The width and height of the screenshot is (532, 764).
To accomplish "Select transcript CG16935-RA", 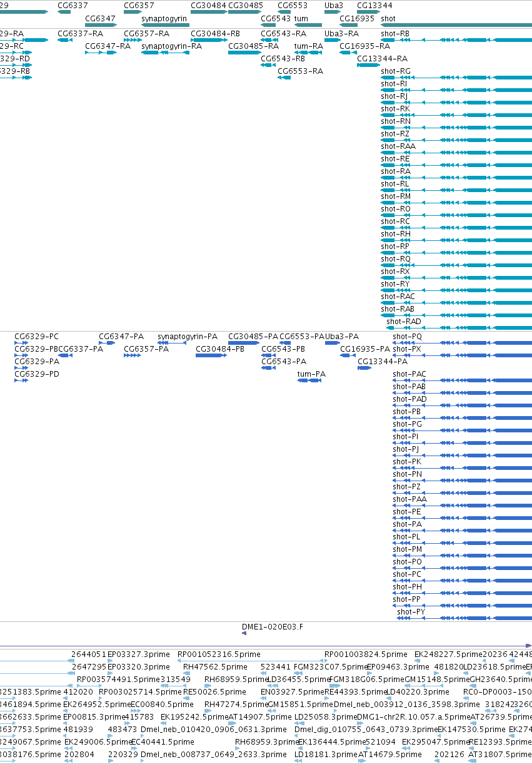I will [364, 46].
